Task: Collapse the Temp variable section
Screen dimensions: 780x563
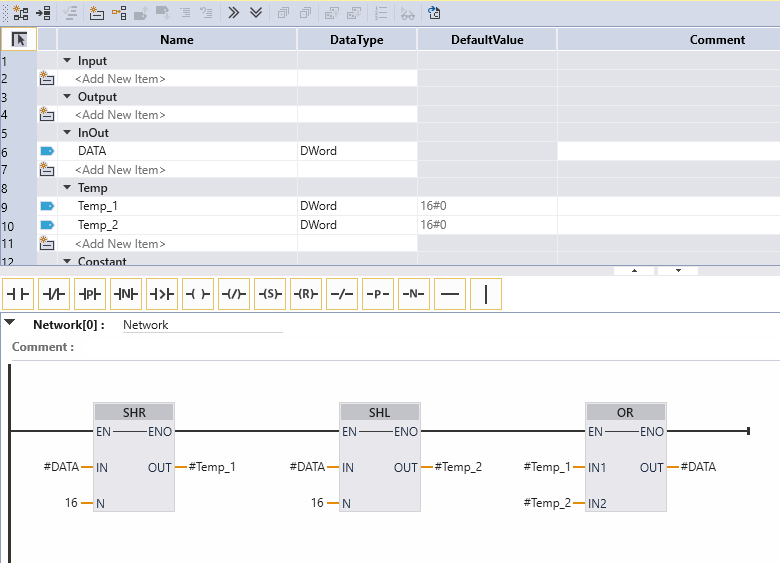Action: (67, 188)
